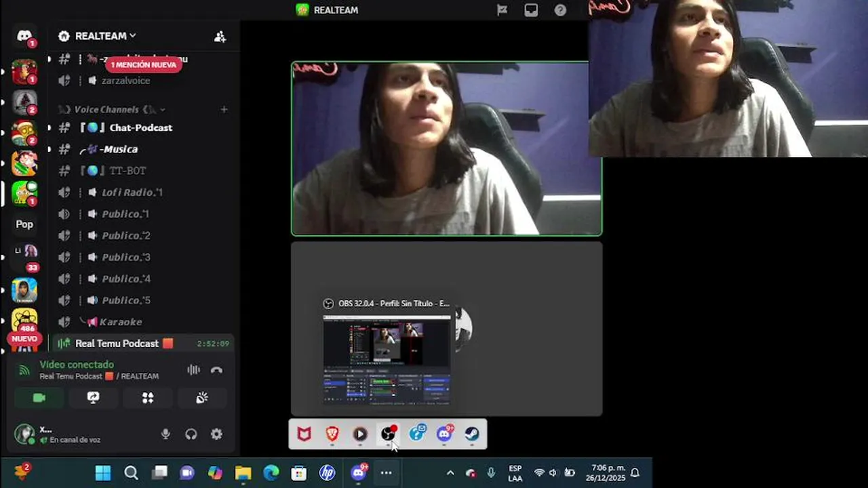868x488 pixels.
Task: Open the green server icon with badge 1
Action: coord(24,193)
